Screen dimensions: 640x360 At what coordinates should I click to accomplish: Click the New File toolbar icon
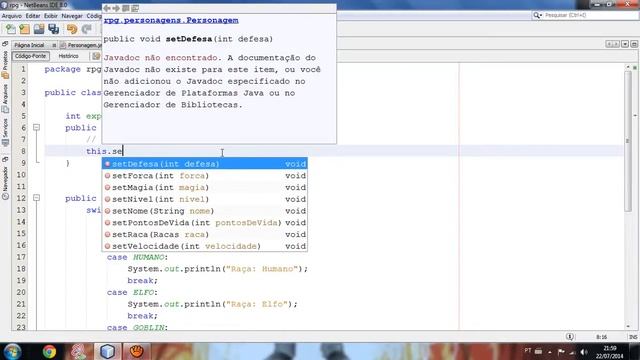click(11, 29)
